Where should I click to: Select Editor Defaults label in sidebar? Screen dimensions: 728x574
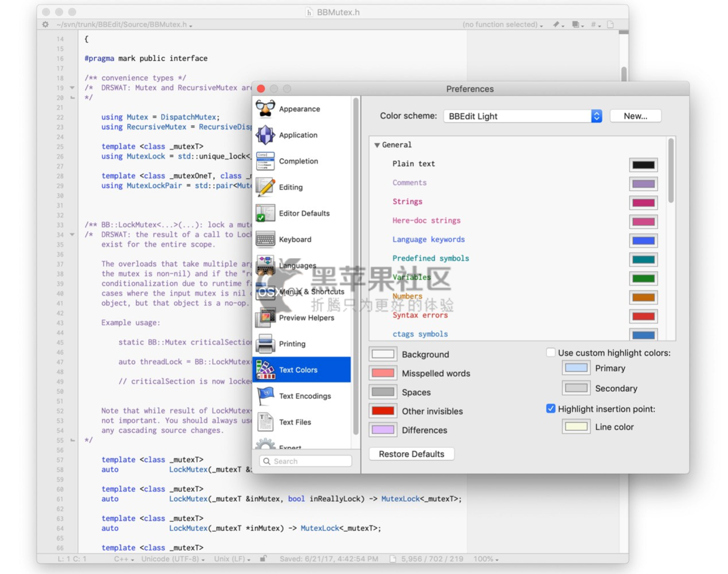[x=304, y=213]
